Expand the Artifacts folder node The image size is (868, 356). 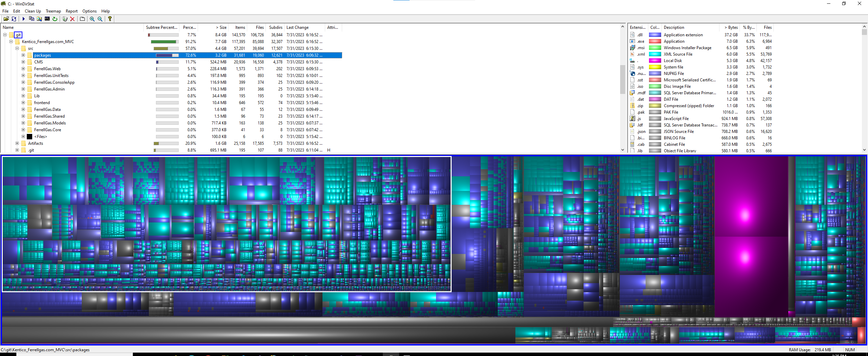[x=17, y=143]
